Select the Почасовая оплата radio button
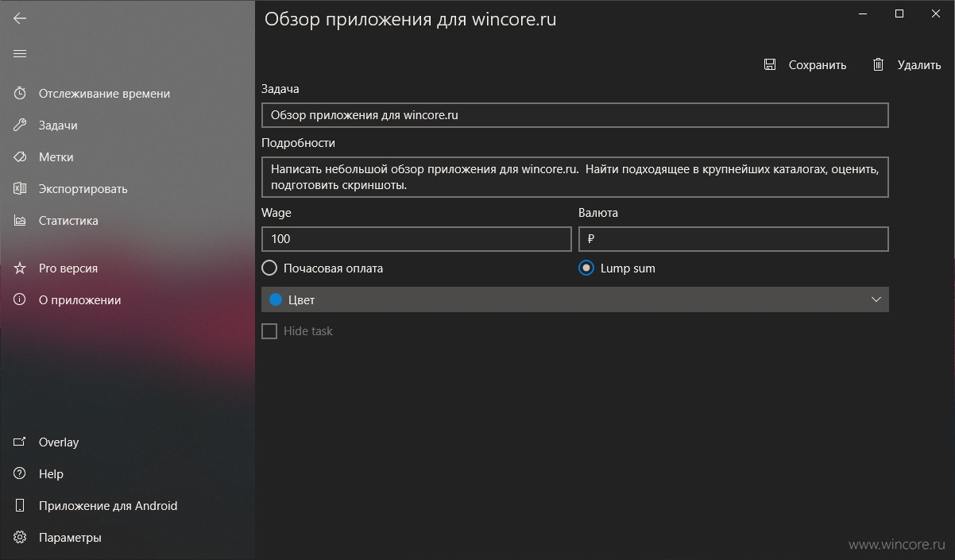The width and height of the screenshot is (955, 560). point(269,268)
